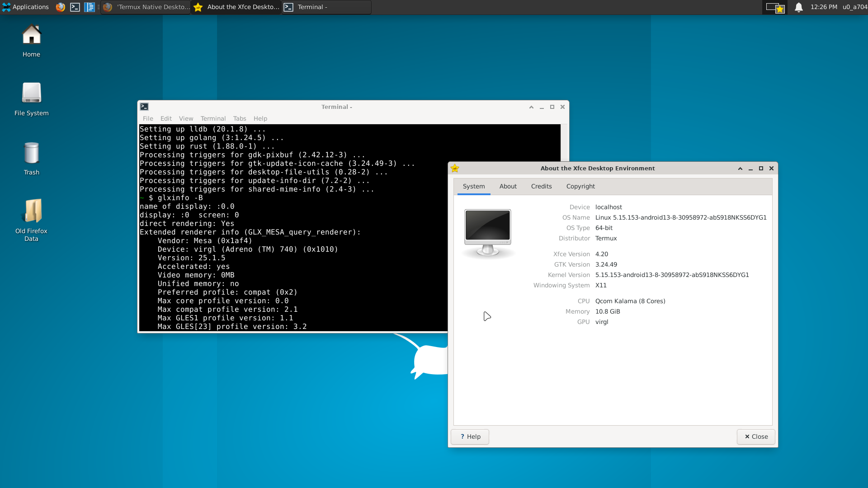This screenshot has height=488, width=868.
Task: Click the blue text document launcher icon
Action: [x=90, y=7]
